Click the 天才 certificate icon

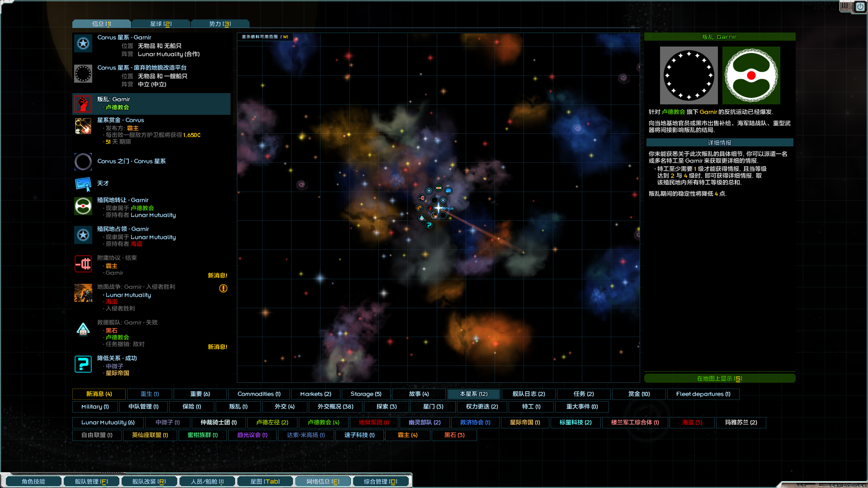pos(83,184)
